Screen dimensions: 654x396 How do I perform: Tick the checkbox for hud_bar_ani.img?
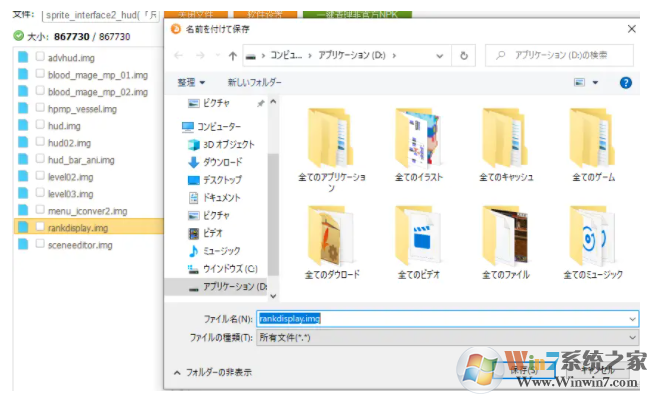(40, 159)
